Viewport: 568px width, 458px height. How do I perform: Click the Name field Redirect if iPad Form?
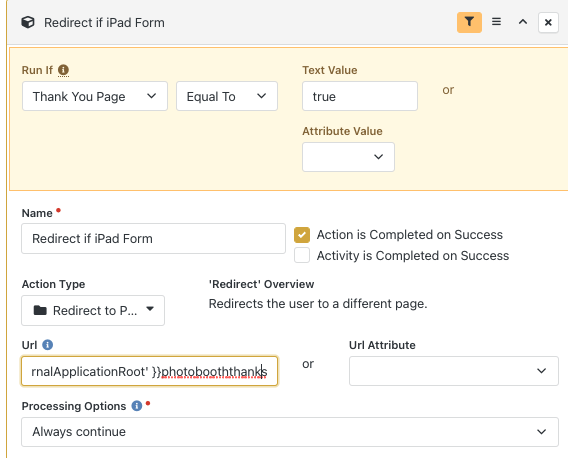pyautogui.click(x=153, y=238)
